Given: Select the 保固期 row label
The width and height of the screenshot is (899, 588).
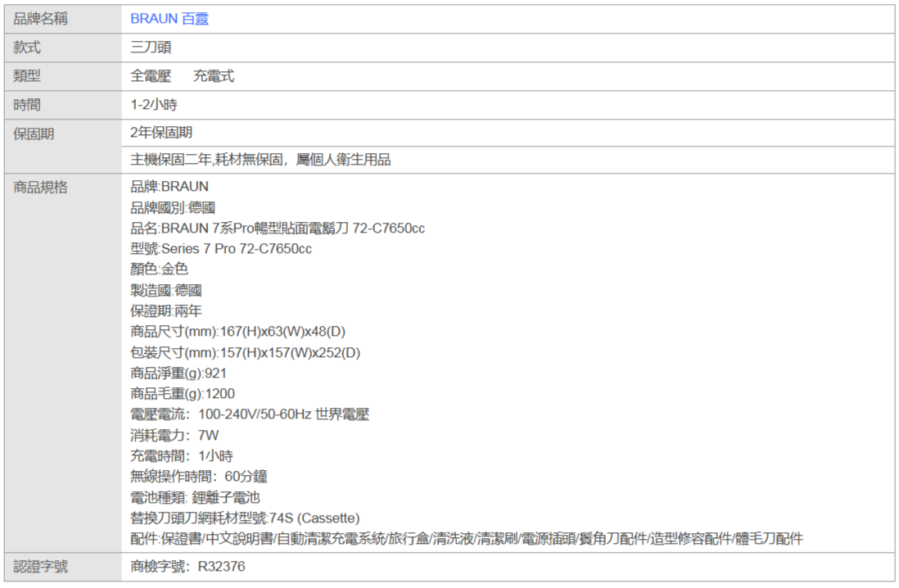Looking at the screenshot, I should (x=34, y=134).
